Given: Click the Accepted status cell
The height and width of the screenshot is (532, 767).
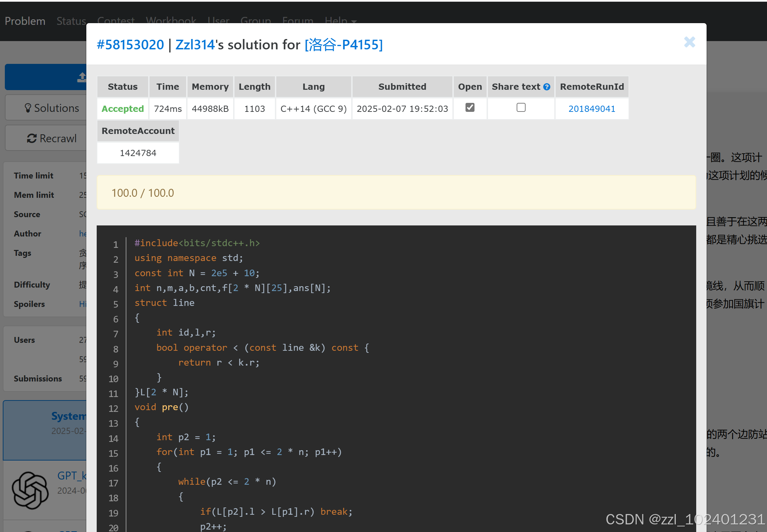Looking at the screenshot, I should pyautogui.click(x=123, y=109).
